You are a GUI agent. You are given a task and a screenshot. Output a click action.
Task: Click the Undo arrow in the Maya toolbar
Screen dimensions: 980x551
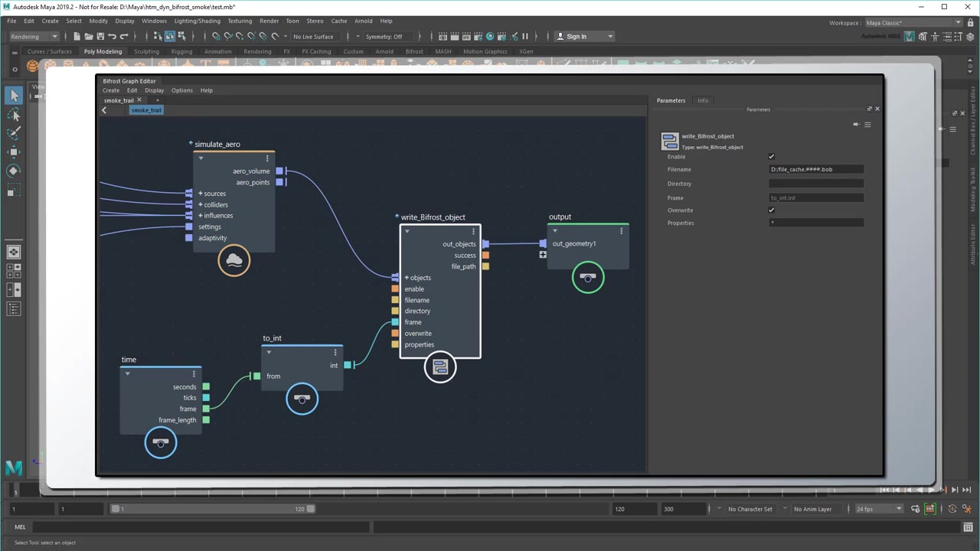pyautogui.click(x=112, y=36)
